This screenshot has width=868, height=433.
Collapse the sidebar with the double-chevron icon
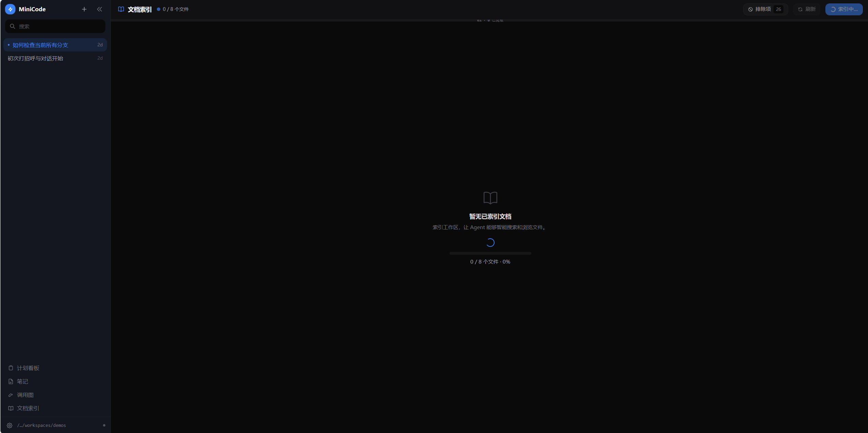click(100, 9)
